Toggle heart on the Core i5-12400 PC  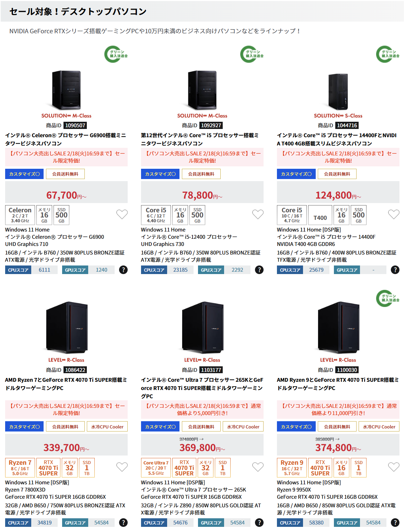tap(258, 214)
